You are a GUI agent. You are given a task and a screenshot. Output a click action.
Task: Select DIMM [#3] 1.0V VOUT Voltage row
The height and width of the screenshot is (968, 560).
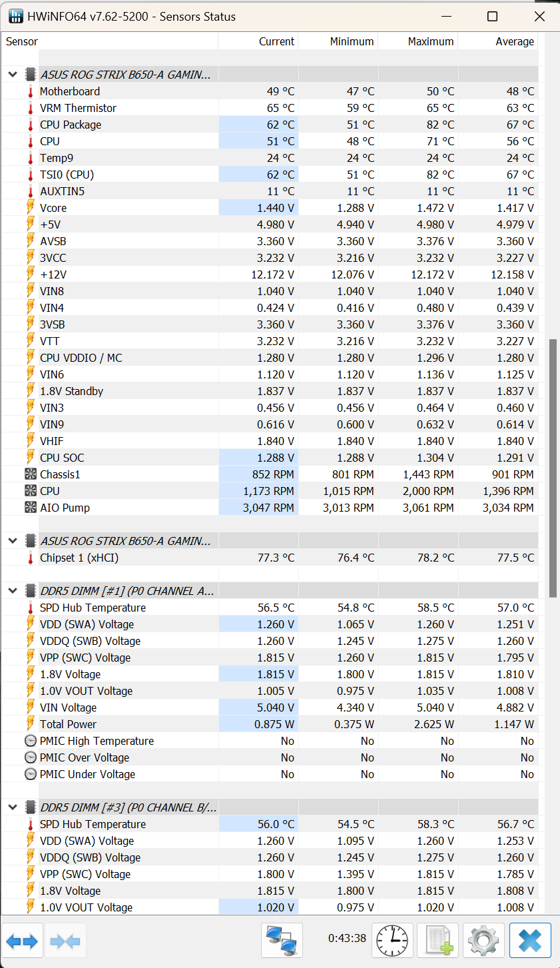270,907
